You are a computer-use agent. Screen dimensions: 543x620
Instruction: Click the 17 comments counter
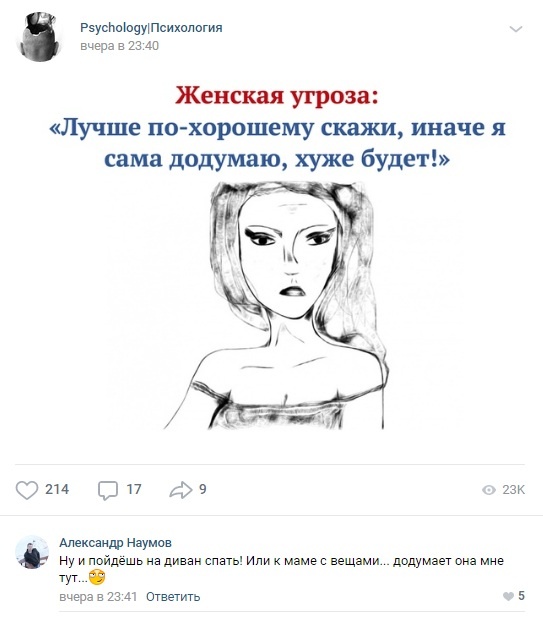(134, 490)
